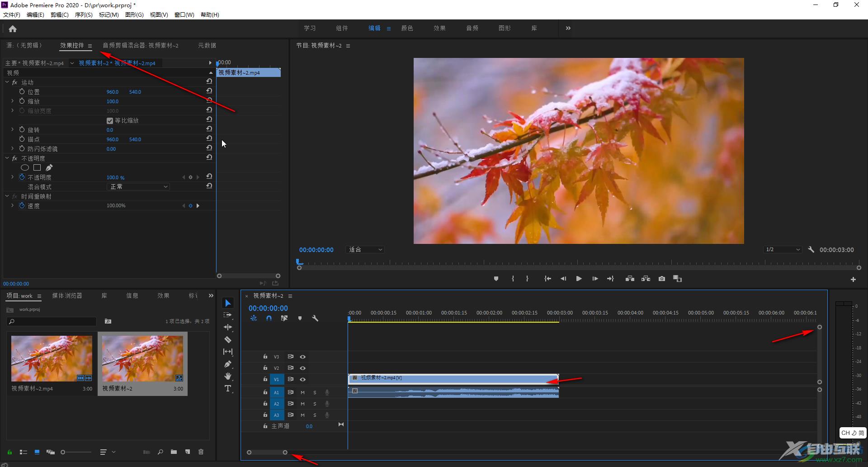Toggle timeline Snap magnet

point(269,318)
